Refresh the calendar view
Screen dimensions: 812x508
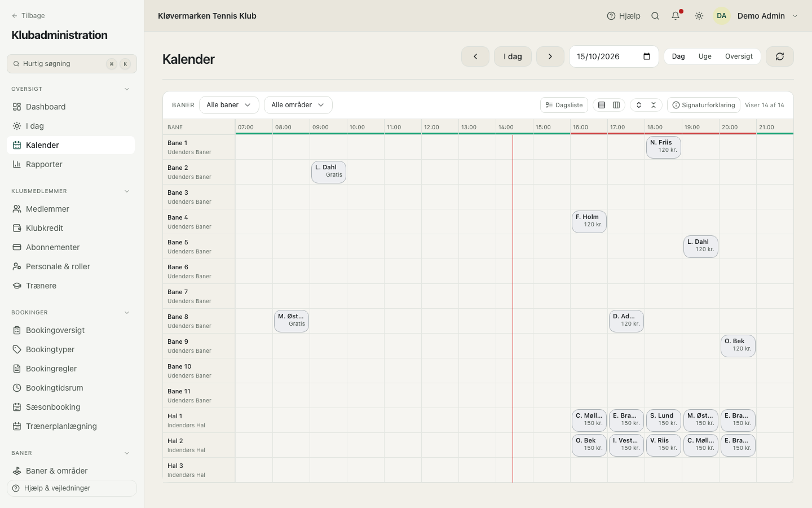[x=780, y=56]
